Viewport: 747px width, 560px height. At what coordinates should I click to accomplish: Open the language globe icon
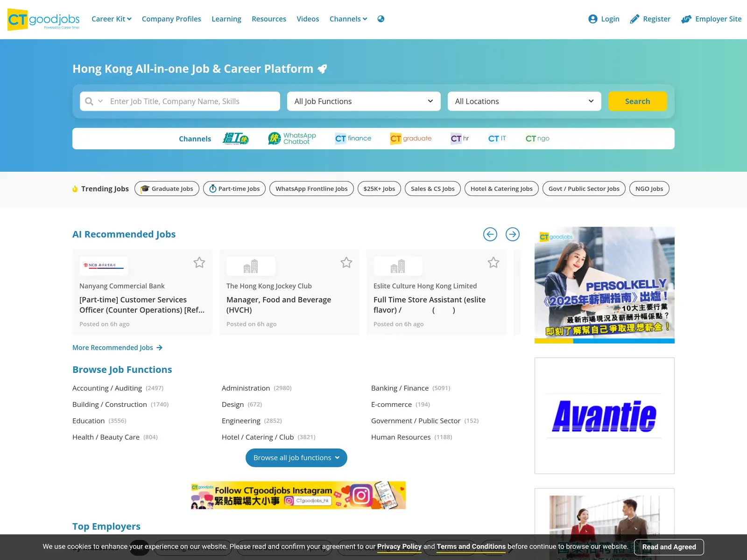(x=381, y=19)
